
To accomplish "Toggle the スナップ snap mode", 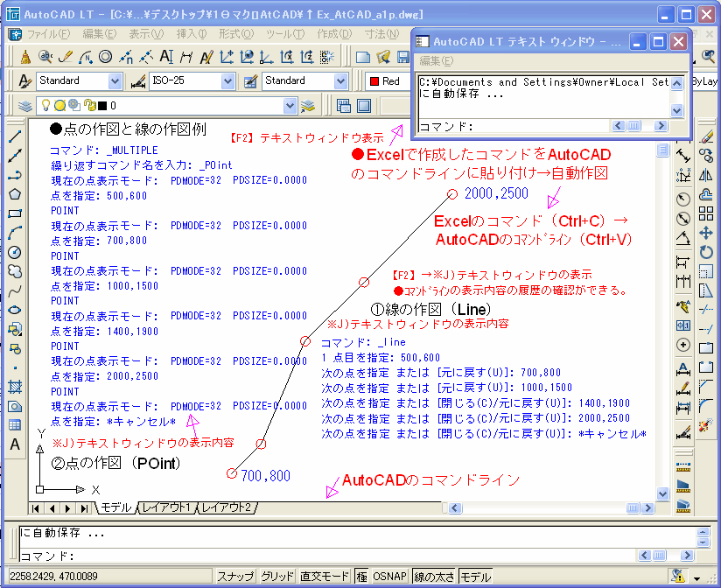I will pos(235,577).
